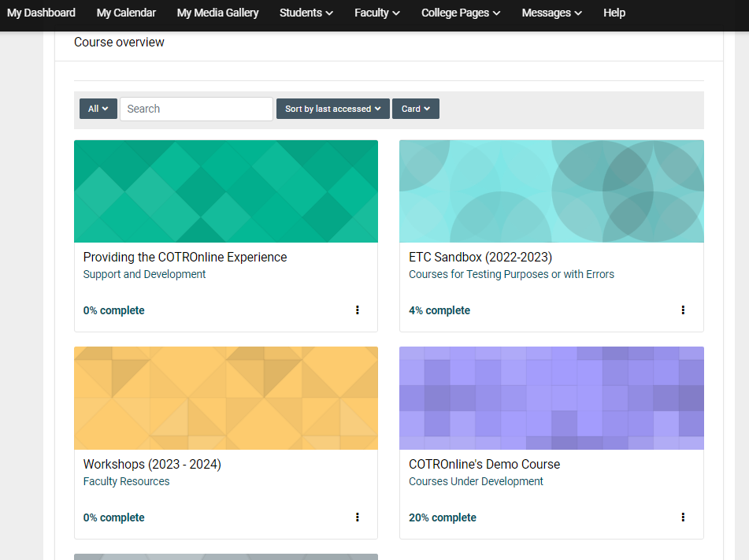749x560 pixels.
Task: Expand the Faculty menu
Action: click(377, 13)
